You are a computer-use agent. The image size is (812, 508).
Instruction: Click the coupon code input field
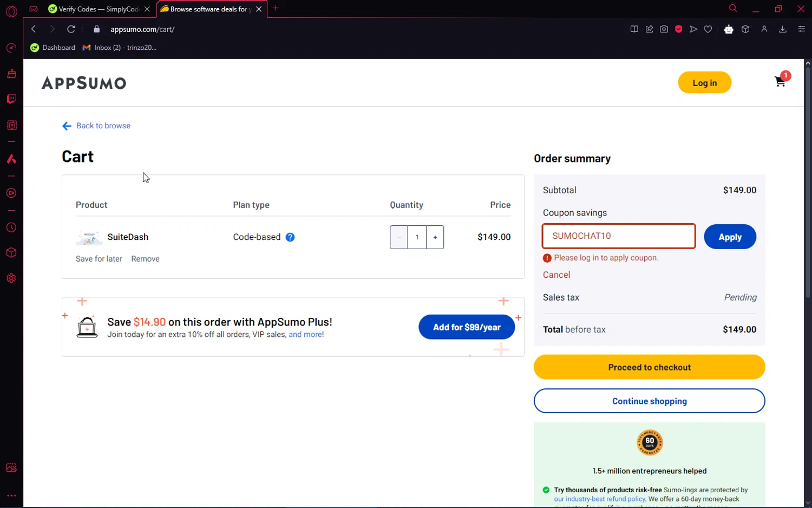pyautogui.click(x=619, y=236)
